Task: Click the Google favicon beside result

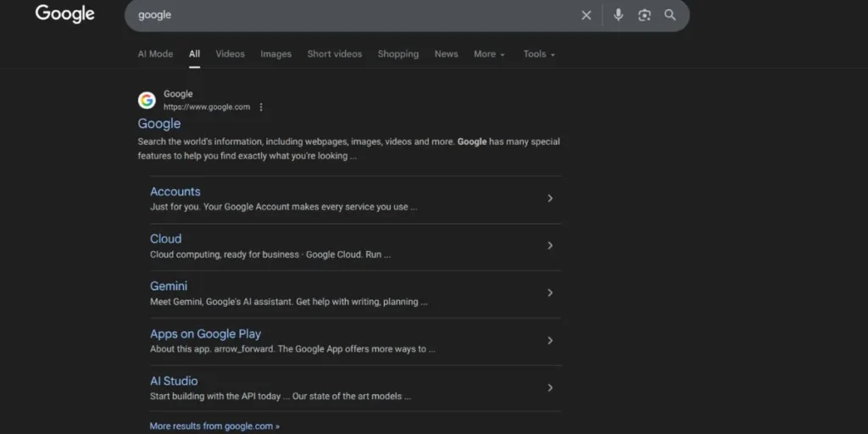Action: click(x=147, y=100)
